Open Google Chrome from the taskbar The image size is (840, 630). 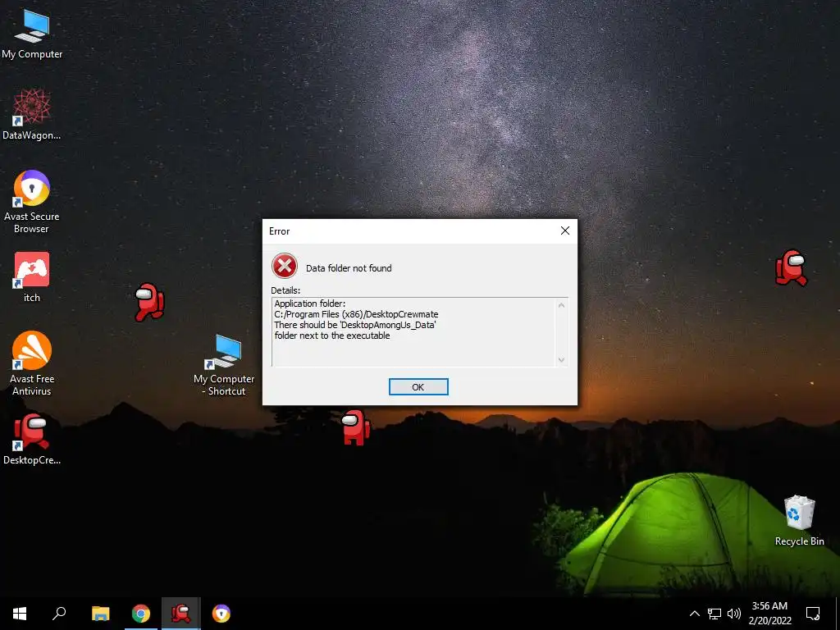tap(141, 614)
